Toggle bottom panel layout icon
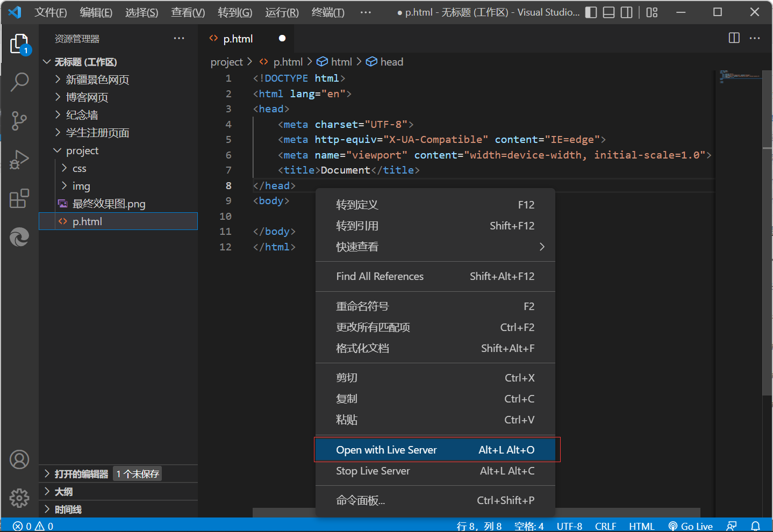 coord(609,12)
